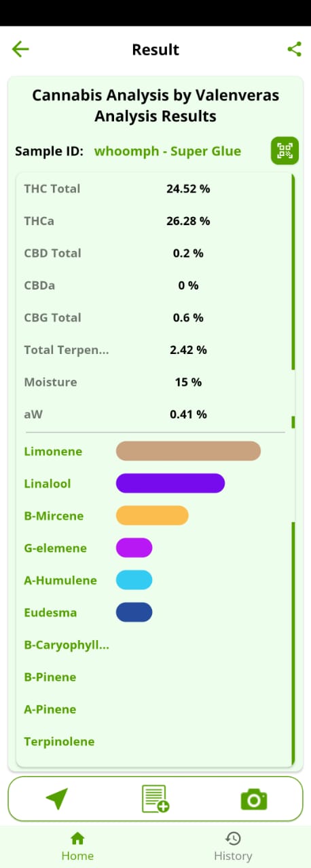
Task: Open the QR code scanner icon
Action: click(x=285, y=151)
